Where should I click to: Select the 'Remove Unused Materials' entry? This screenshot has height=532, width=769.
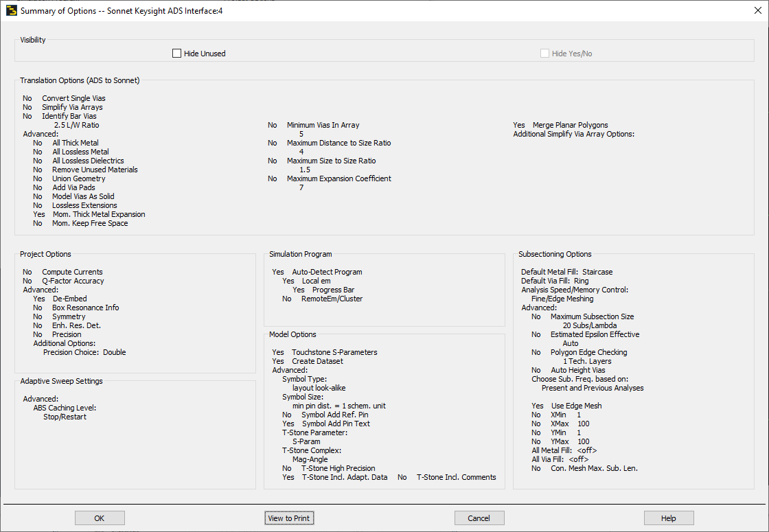(x=95, y=170)
